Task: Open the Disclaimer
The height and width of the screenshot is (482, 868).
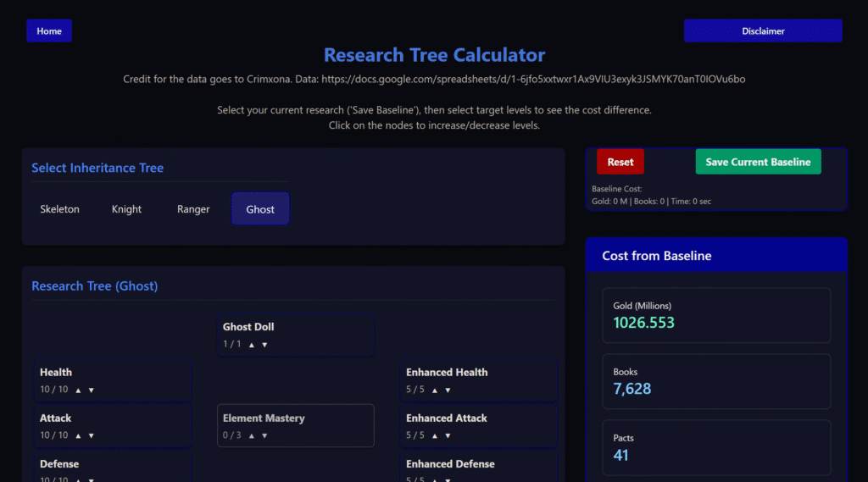Action: pyautogui.click(x=763, y=30)
